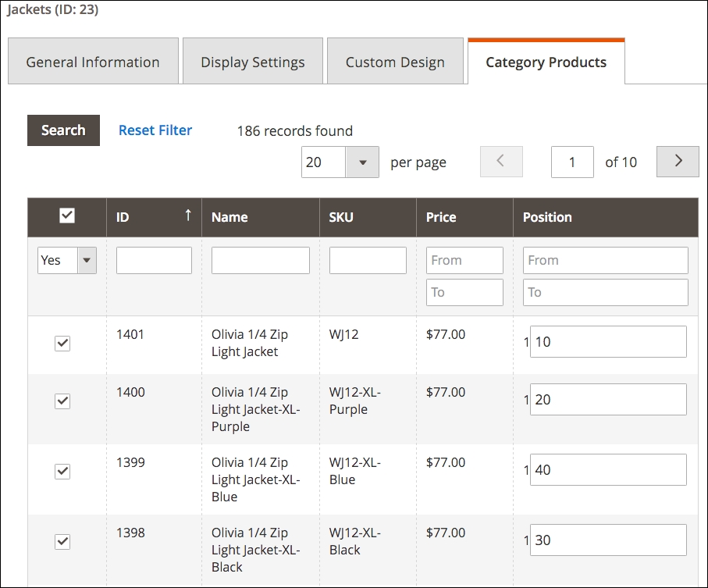This screenshot has width=708, height=588.
Task: Click the current page number field
Action: [x=572, y=162]
